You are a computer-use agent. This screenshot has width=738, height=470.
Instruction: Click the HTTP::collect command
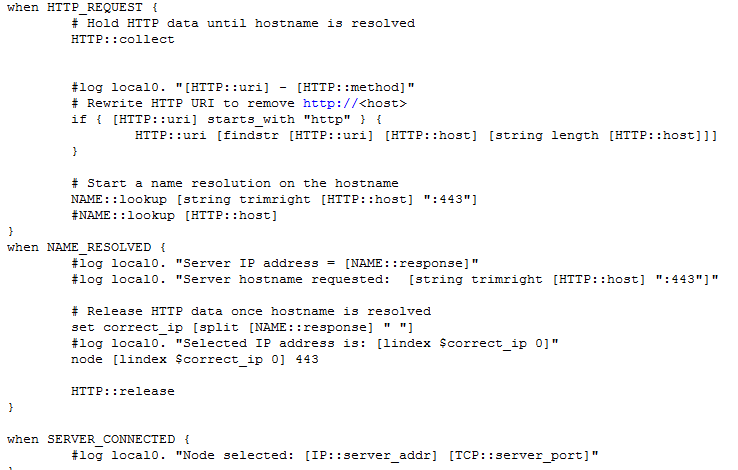click(x=122, y=39)
